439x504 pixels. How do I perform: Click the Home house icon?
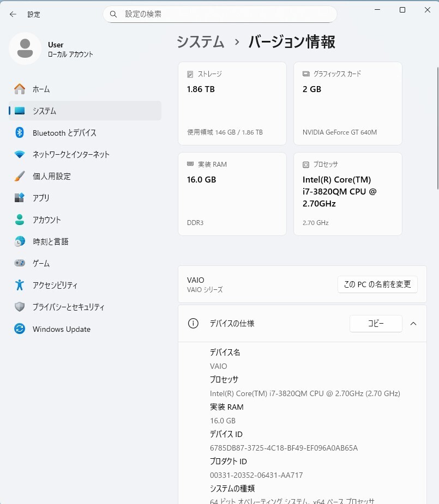[20, 89]
